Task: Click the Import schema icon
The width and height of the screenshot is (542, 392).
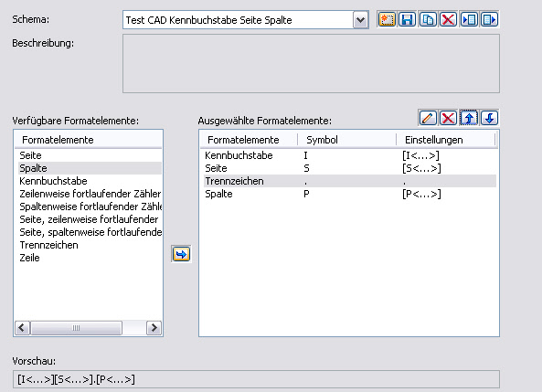Action: click(x=469, y=19)
